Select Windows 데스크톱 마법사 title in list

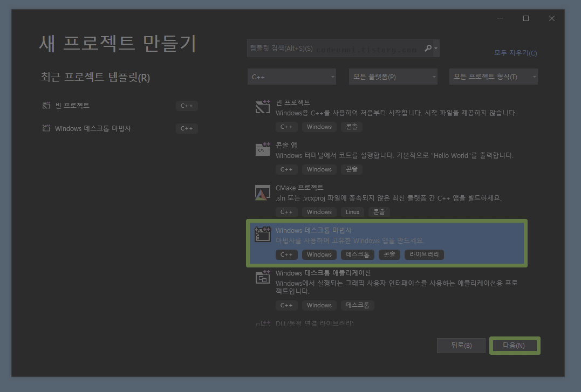(313, 230)
